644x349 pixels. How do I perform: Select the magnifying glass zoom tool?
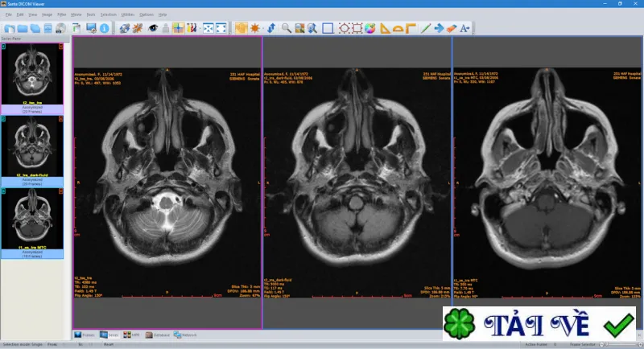coord(287,28)
